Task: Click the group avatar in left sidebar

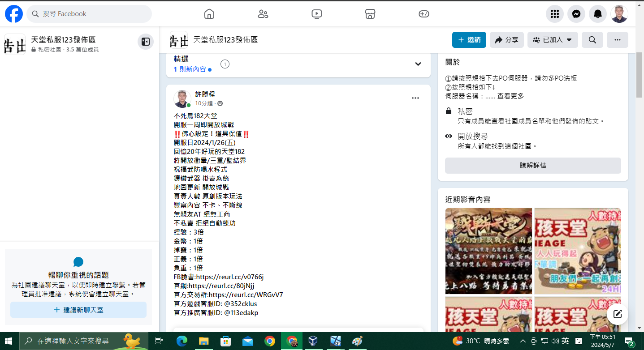Action: (15, 44)
